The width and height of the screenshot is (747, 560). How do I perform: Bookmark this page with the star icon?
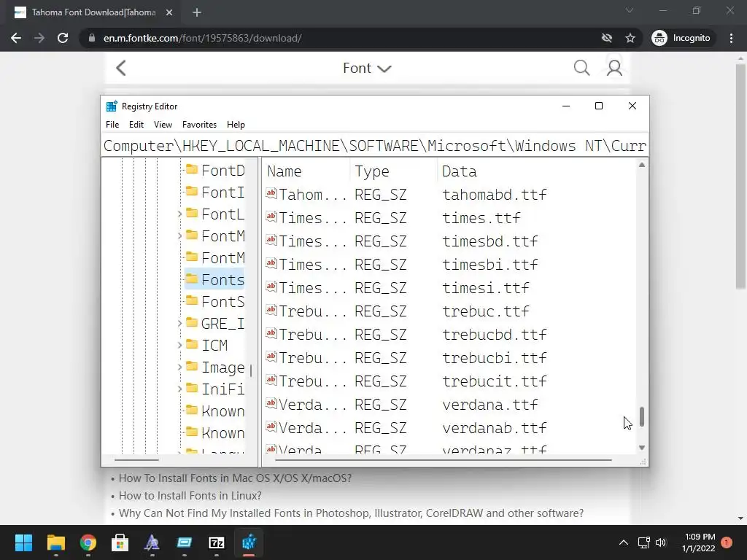(x=630, y=38)
